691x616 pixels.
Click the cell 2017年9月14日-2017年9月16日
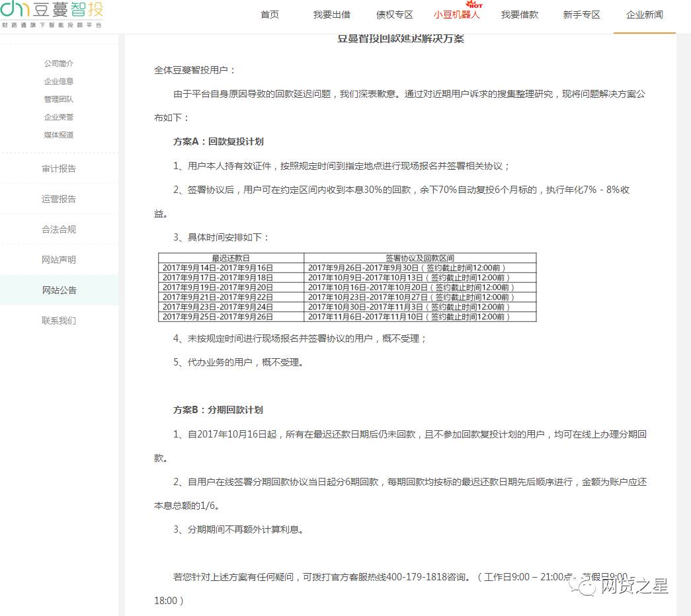click(231, 268)
